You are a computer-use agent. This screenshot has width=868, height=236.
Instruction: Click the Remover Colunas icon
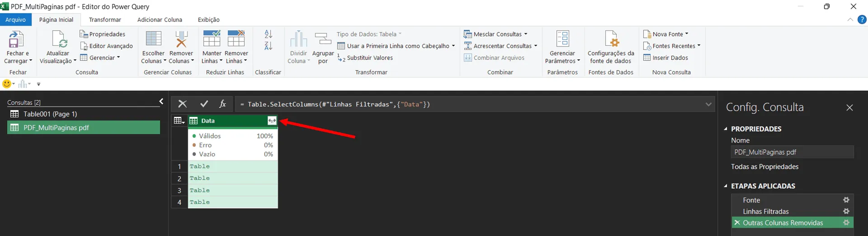[181, 39]
